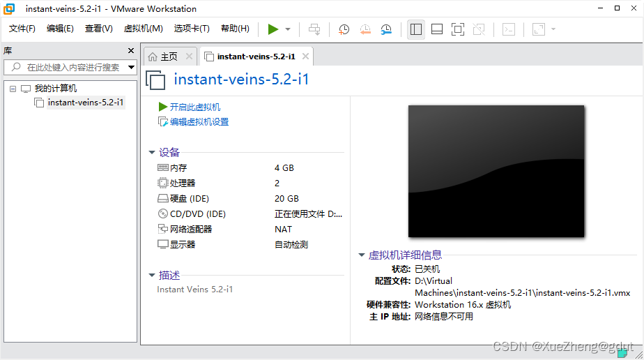Click the 网络信息不可用 IP address text
Screen dimensions: 644x360
[x=444, y=317]
